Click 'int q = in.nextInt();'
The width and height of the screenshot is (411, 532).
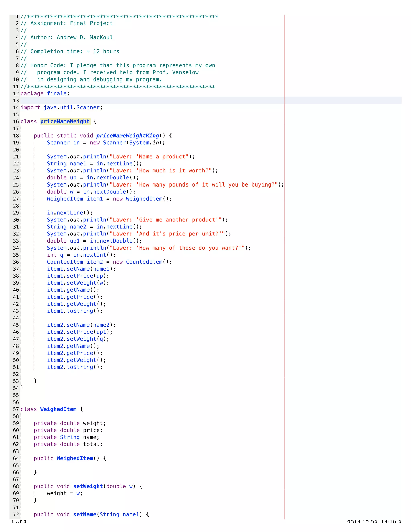[x=81, y=255]
